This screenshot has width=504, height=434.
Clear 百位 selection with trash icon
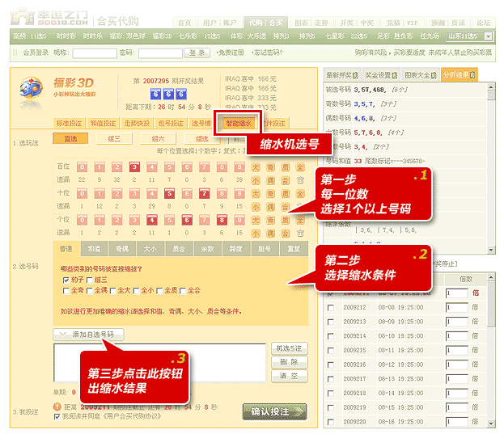pos(300,180)
